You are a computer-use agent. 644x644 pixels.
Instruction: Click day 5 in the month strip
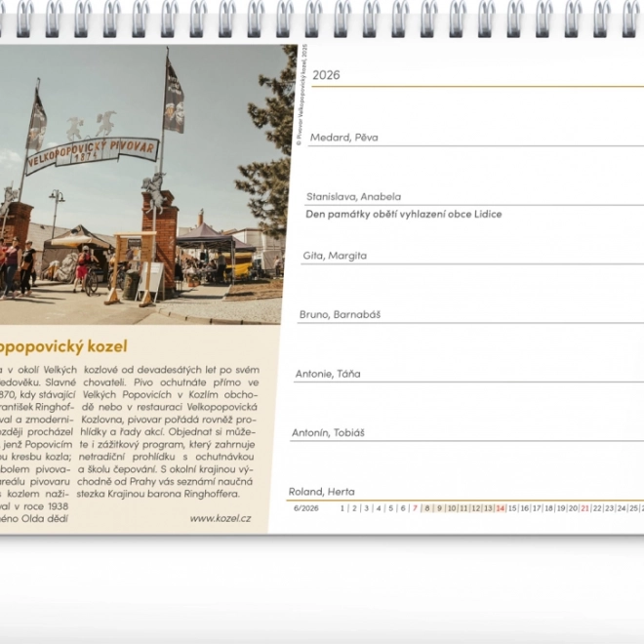tap(390, 508)
